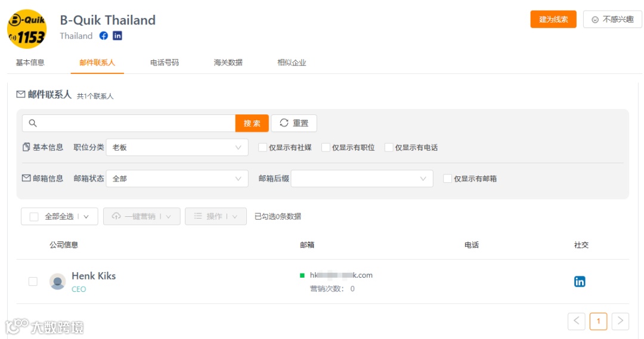Enable the 仅显示有社媒 checkbox

point(262,147)
